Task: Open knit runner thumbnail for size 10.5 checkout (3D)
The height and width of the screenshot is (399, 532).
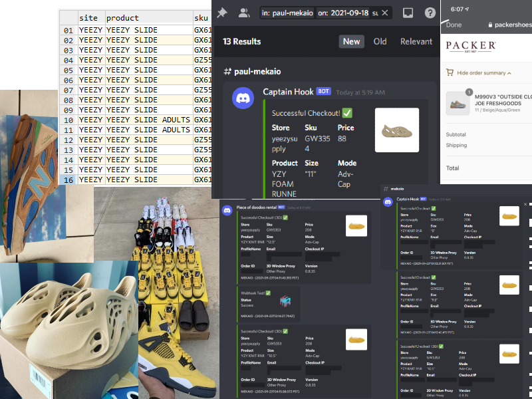Action: 356,339
